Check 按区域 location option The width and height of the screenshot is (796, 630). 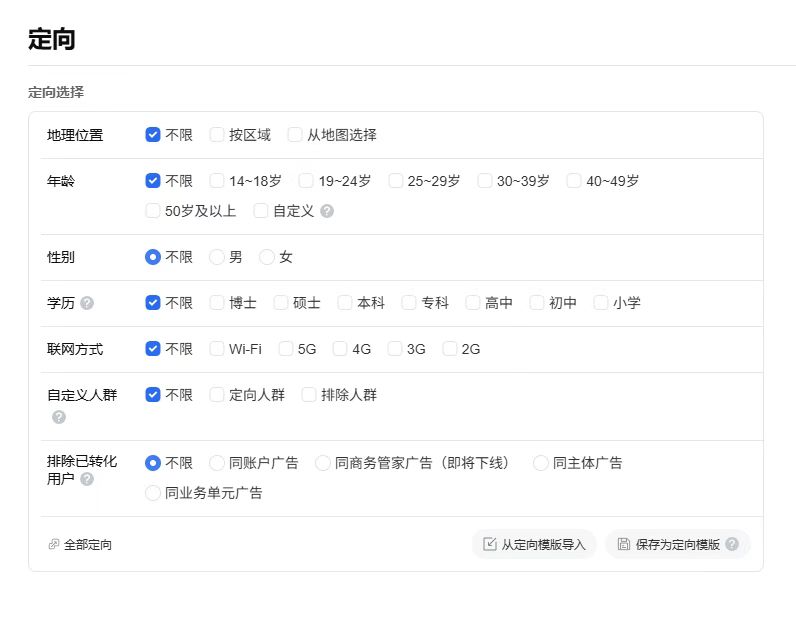click(x=217, y=135)
